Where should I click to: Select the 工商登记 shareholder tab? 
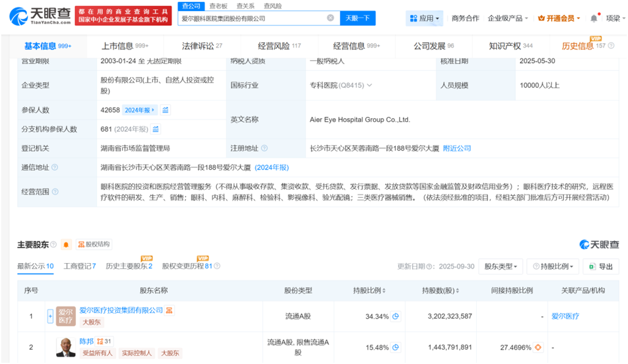click(80, 266)
